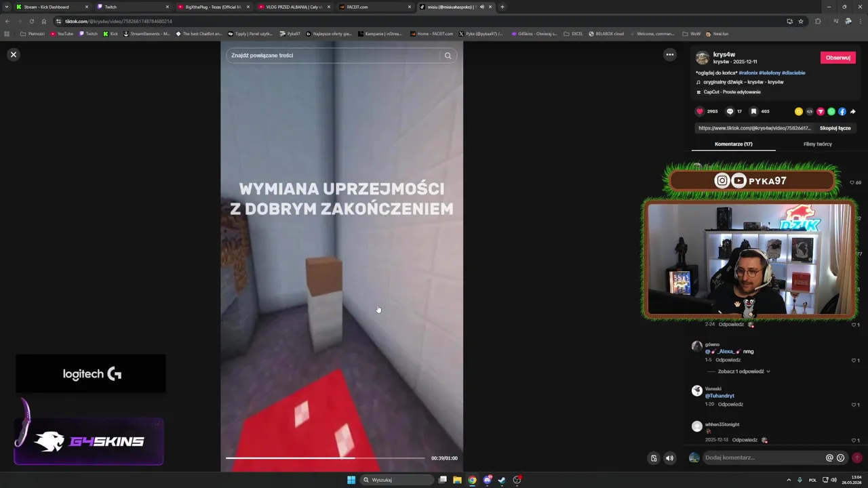Switch to the Twitch browser tab
Image resolution: width=868 pixels, height=488 pixels.
tap(133, 7)
